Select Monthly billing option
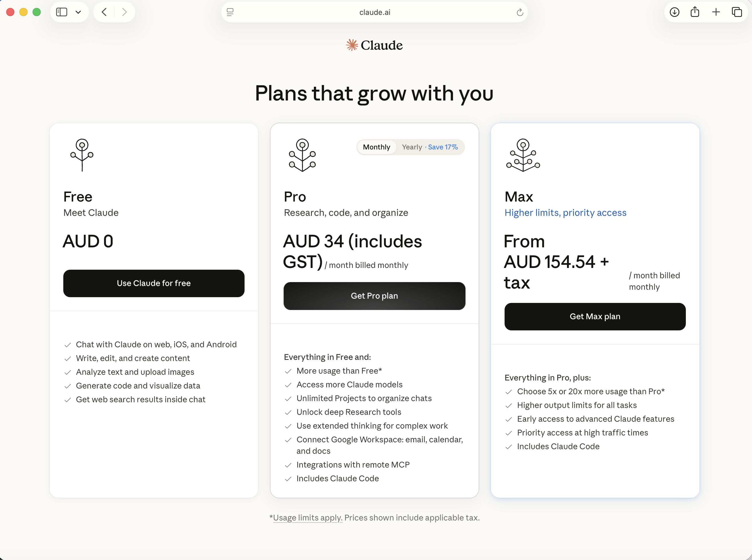The width and height of the screenshot is (752, 560). (x=376, y=147)
